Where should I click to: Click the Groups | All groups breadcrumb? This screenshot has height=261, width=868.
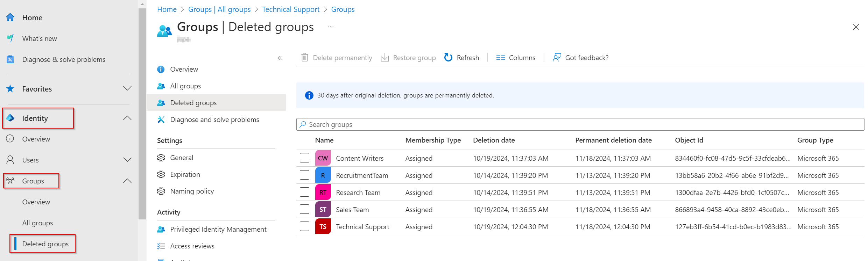tap(219, 9)
